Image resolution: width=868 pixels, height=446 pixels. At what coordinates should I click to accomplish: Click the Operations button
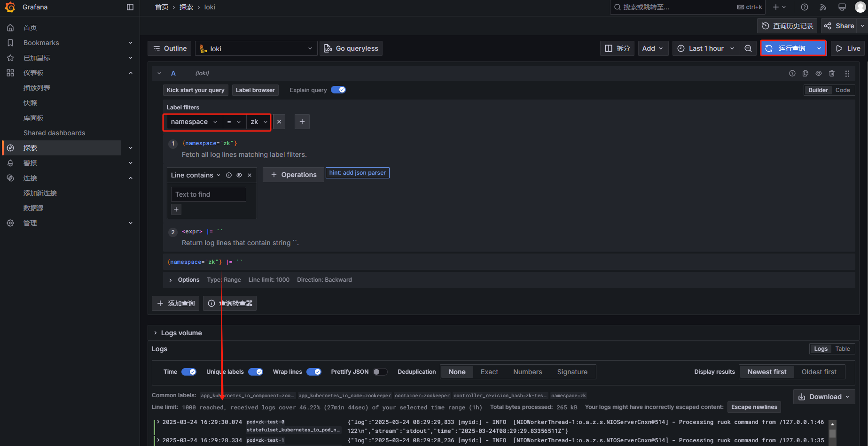[x=294, y=175]
